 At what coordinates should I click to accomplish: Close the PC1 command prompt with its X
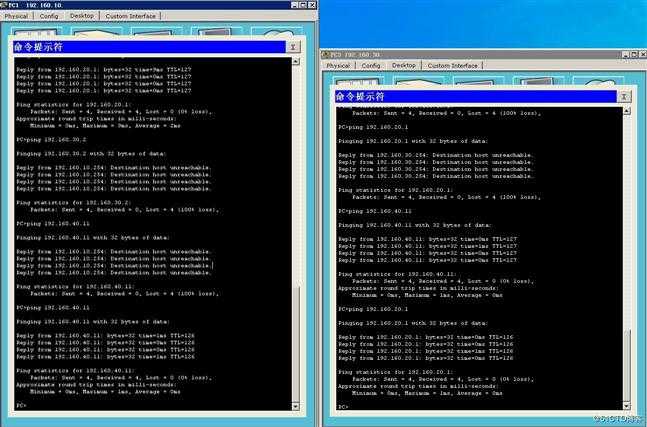[293, 47]
